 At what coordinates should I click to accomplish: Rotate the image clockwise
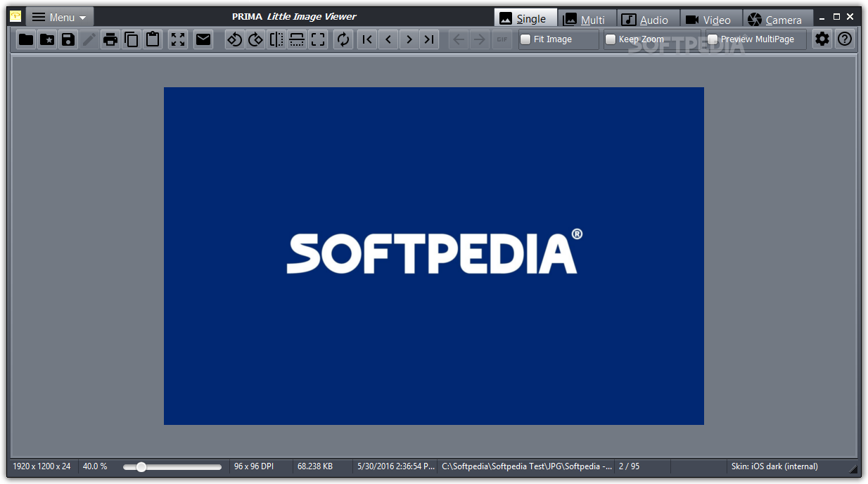255,39
